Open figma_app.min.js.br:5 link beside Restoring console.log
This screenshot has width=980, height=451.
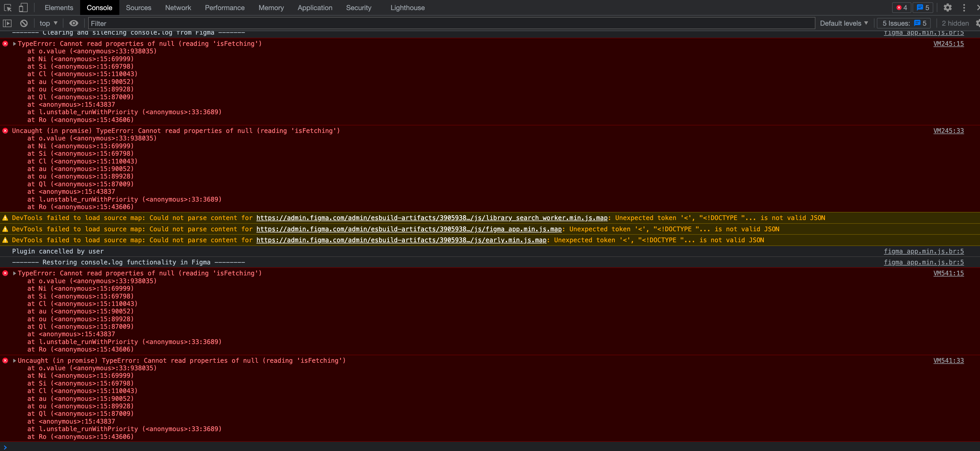(924, 262)
